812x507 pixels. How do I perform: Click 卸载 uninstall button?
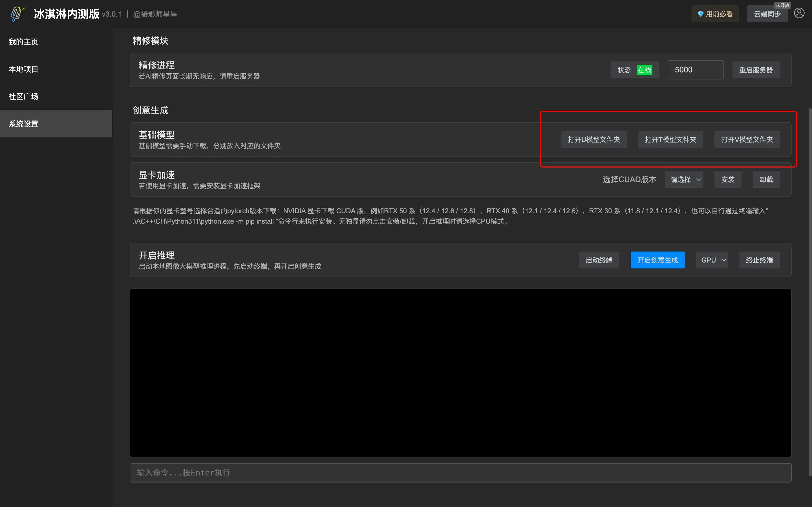point(766,180)
